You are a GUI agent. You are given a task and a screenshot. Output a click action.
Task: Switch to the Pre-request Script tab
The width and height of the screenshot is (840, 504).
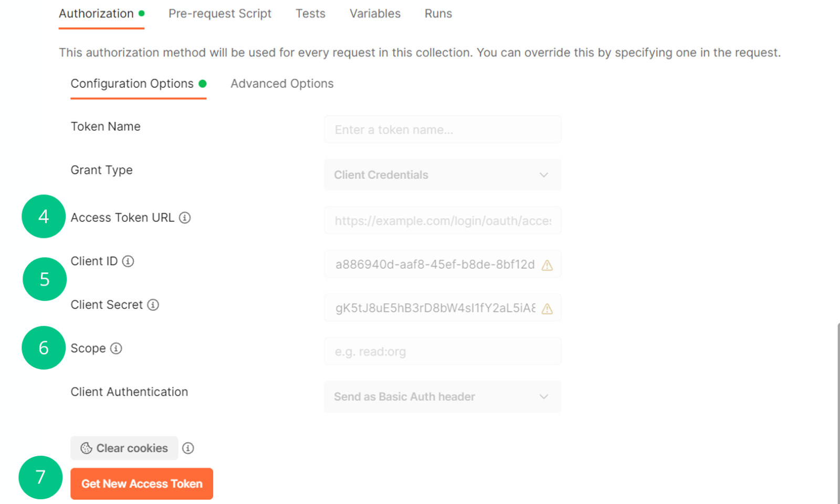coord(220,14)
